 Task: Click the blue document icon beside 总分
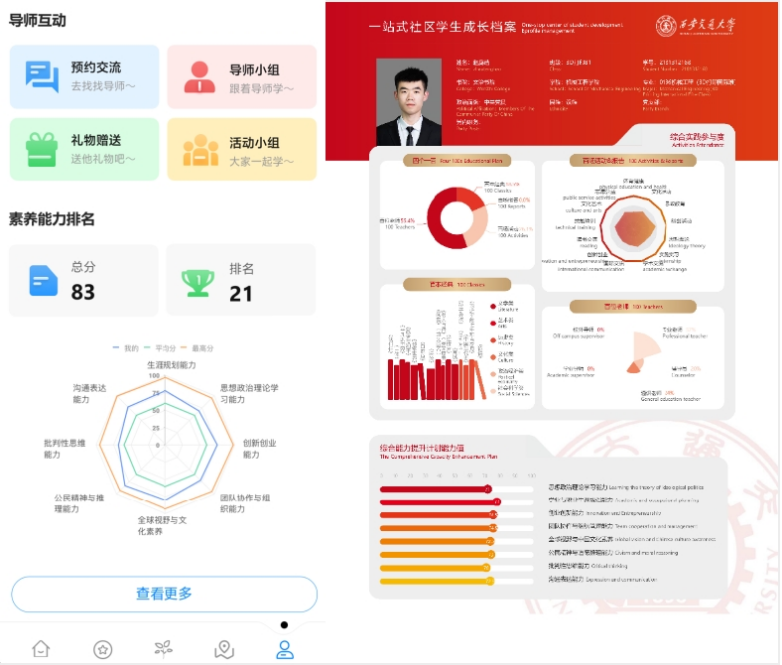point(43,280)
